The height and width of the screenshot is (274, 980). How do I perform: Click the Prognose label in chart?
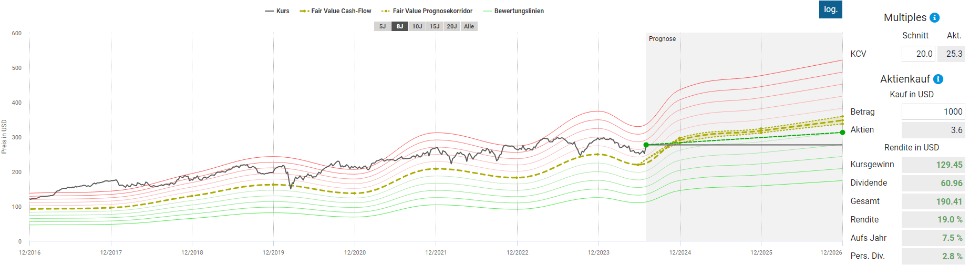662,39
